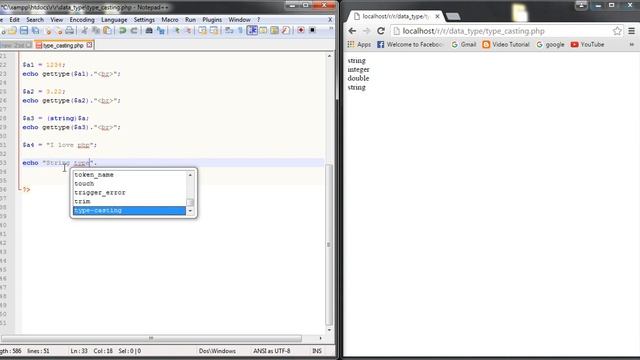Screen dimensions: 640x360
Task: Open the Language menu
Action: tap(114, 20)
